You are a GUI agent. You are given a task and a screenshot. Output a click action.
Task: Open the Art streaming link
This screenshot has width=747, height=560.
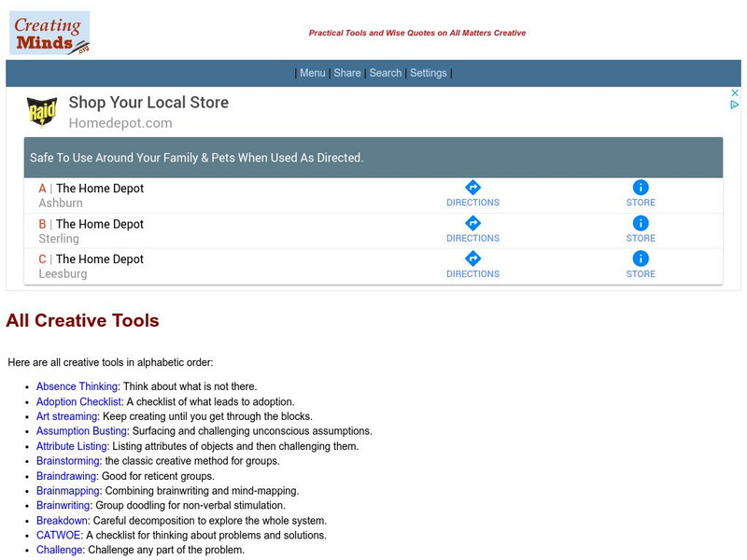66,416
